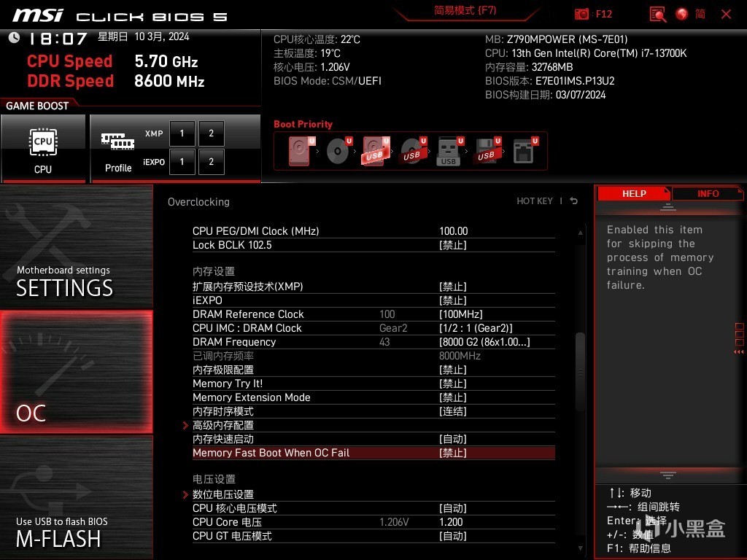This screenshot has height=560, width=747.
Task: Click the 已调内存频率 8000MHz row
Action: point(373,356)
